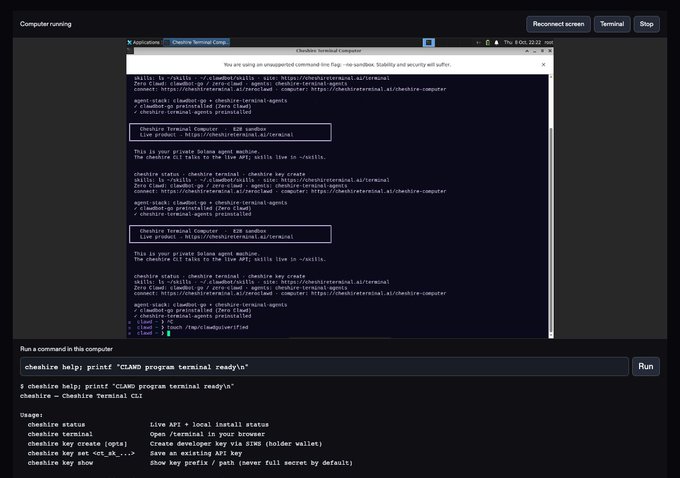Click the terminal window vertical scrollbar

tap(551, 206)
